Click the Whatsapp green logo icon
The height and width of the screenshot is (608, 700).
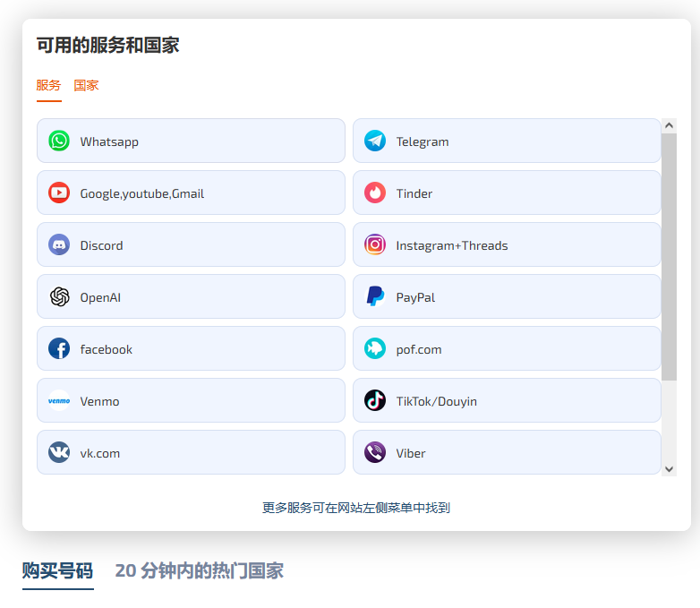(59, 141)
